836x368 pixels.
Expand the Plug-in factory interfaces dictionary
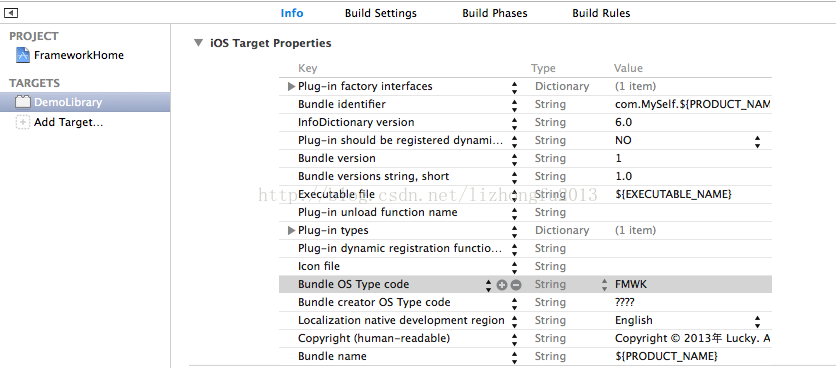(x=291, y=86)
